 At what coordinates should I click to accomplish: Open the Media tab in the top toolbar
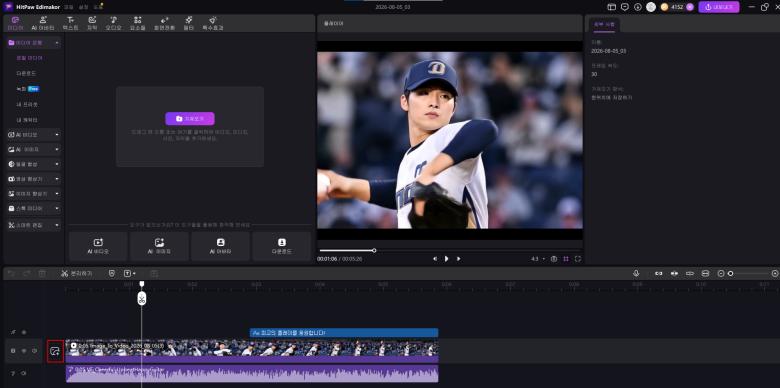[x=15, y=23]
